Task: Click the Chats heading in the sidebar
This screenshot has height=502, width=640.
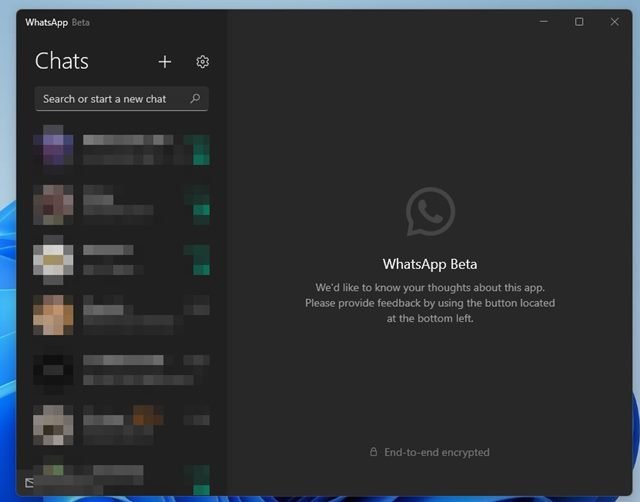Action: click(62, 61)
